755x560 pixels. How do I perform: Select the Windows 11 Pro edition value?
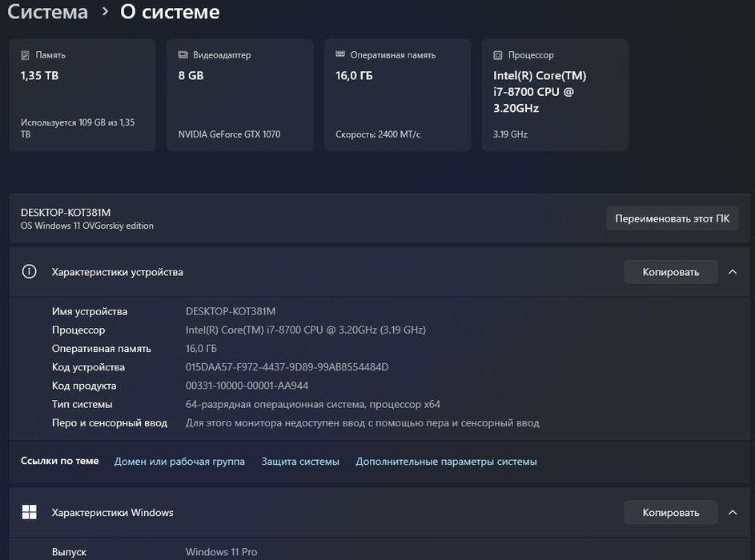222,552
